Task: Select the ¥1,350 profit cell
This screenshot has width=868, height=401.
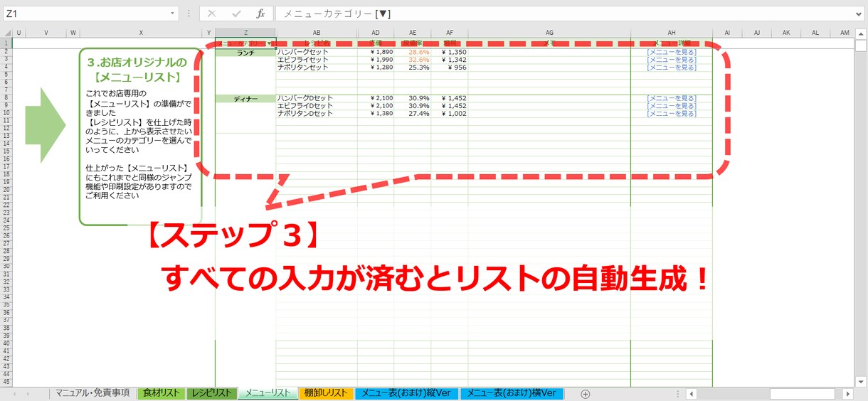Action: 450,52
